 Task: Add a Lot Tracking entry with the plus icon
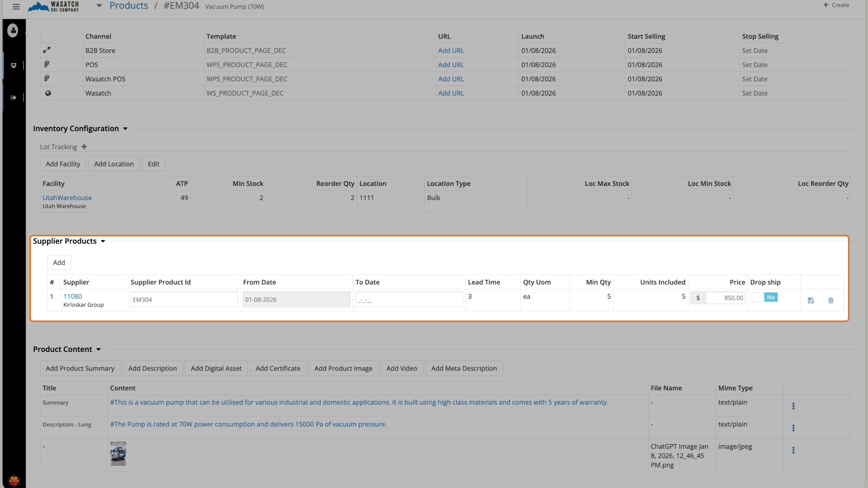84,146
